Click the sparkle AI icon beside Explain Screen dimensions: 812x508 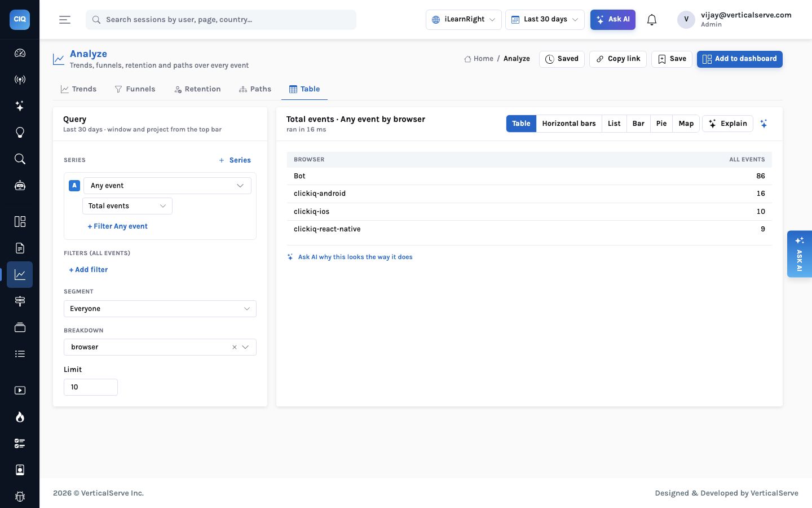(764, 124)
